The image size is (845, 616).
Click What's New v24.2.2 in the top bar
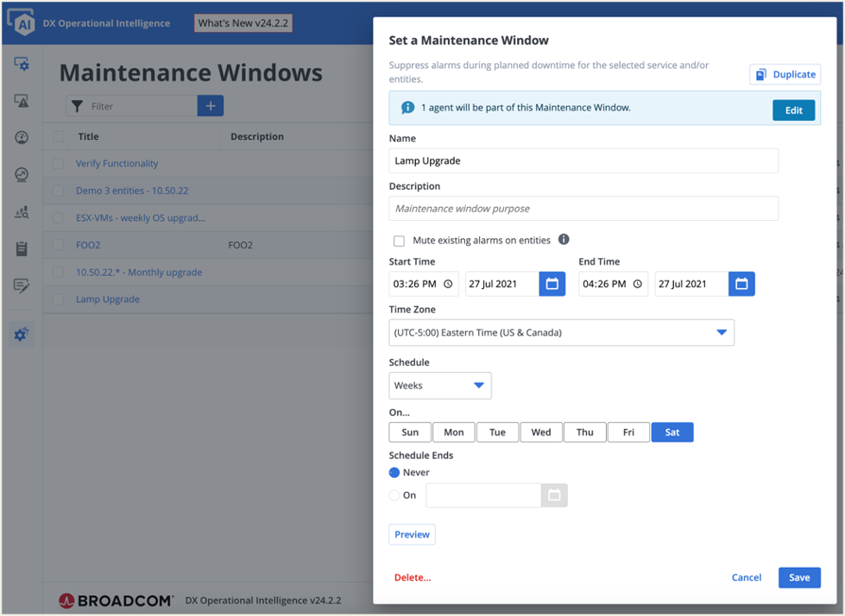coord(243,23)
